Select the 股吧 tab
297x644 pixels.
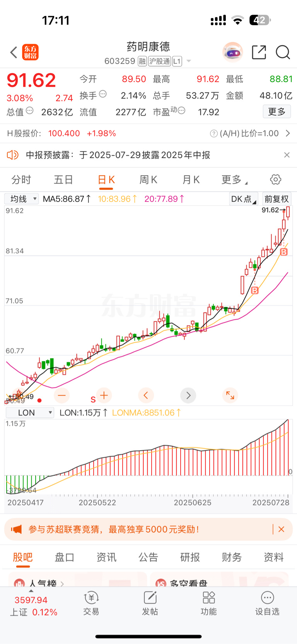pos(23,557)
